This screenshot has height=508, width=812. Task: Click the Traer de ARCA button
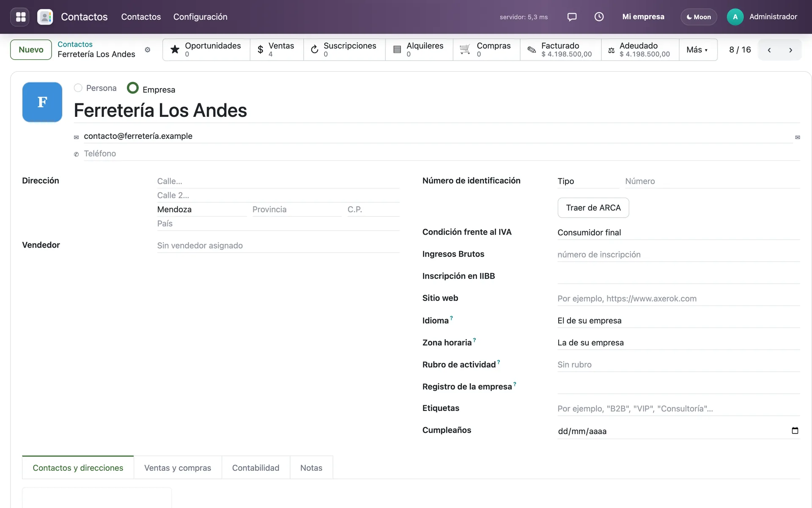coord(593,208)
